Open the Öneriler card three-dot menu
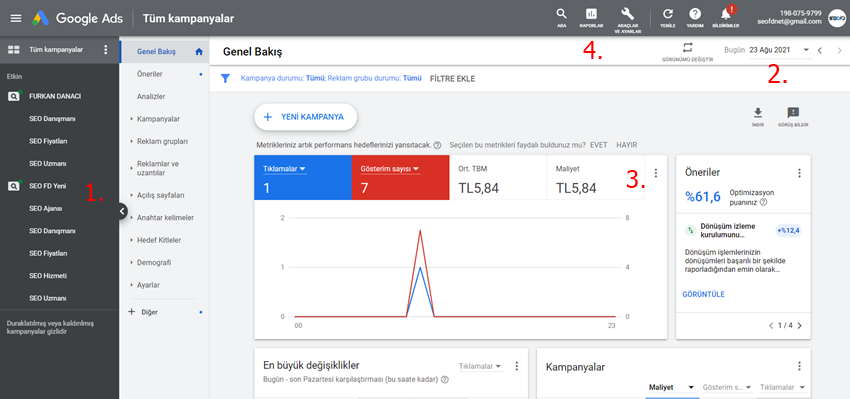Viewport: 850px width, 399px height. (x=799, y=173)
